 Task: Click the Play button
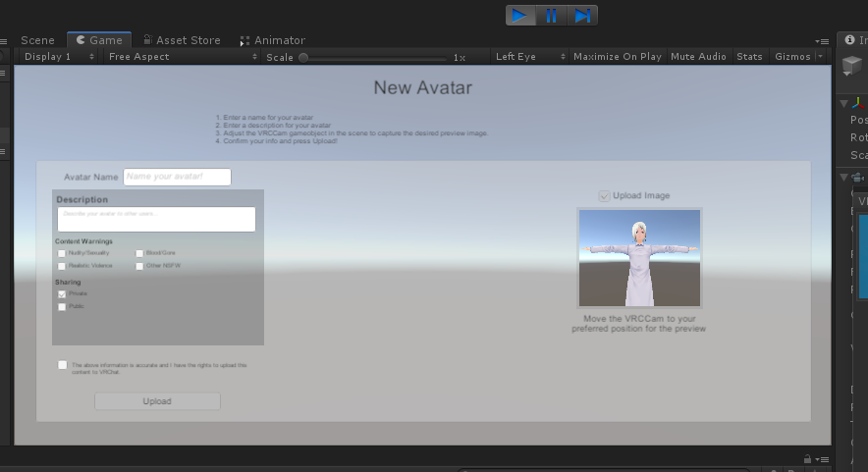[520, 16]
